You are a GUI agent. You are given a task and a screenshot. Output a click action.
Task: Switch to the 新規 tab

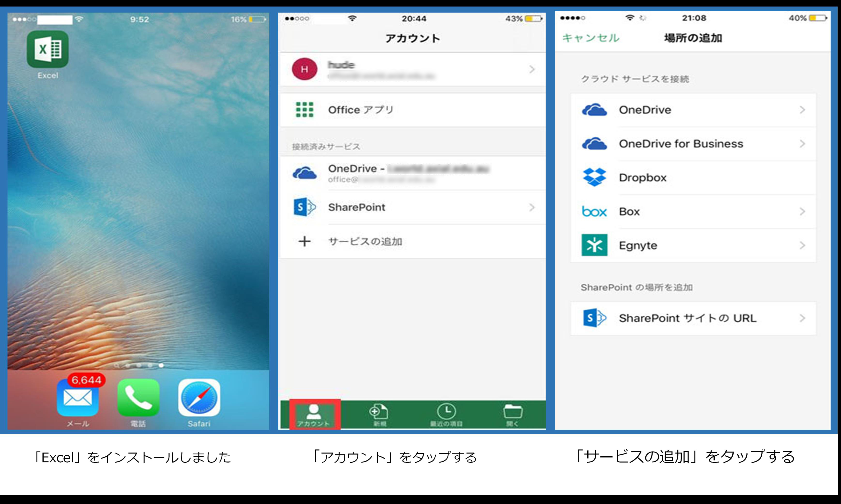coord(379,415)
